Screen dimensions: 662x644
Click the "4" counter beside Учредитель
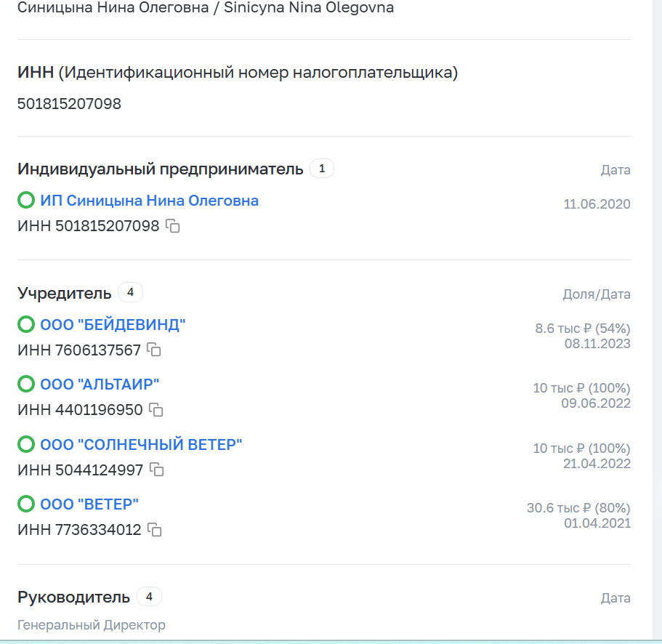(x=129, y=292)
